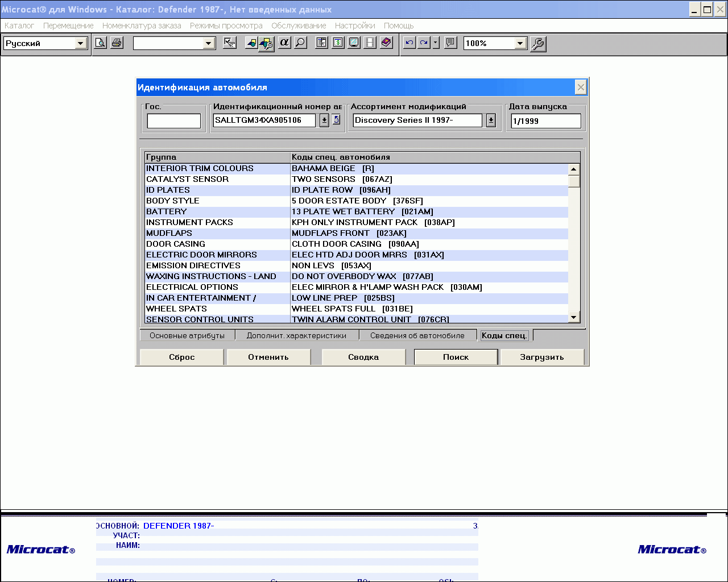Select the ELECTRIC DOOR MIRRORS row

[357, 255]
